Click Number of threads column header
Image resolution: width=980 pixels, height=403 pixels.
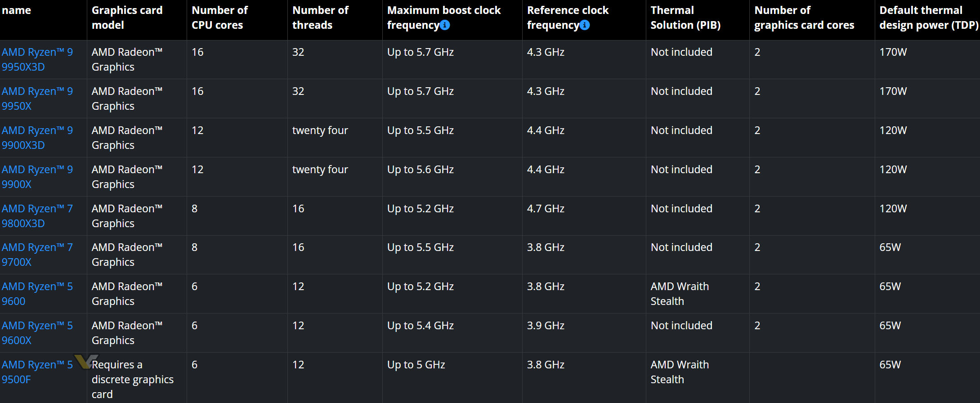pos(320,18)
